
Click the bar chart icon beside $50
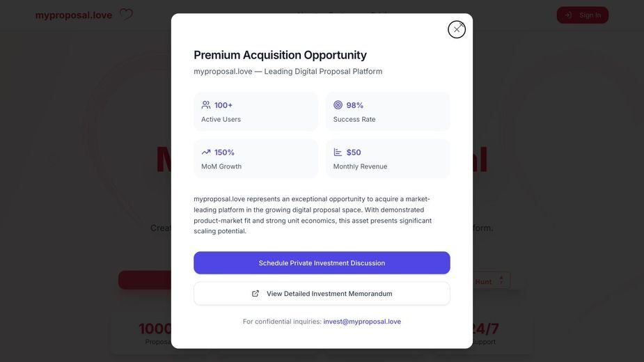click(338, 152)
